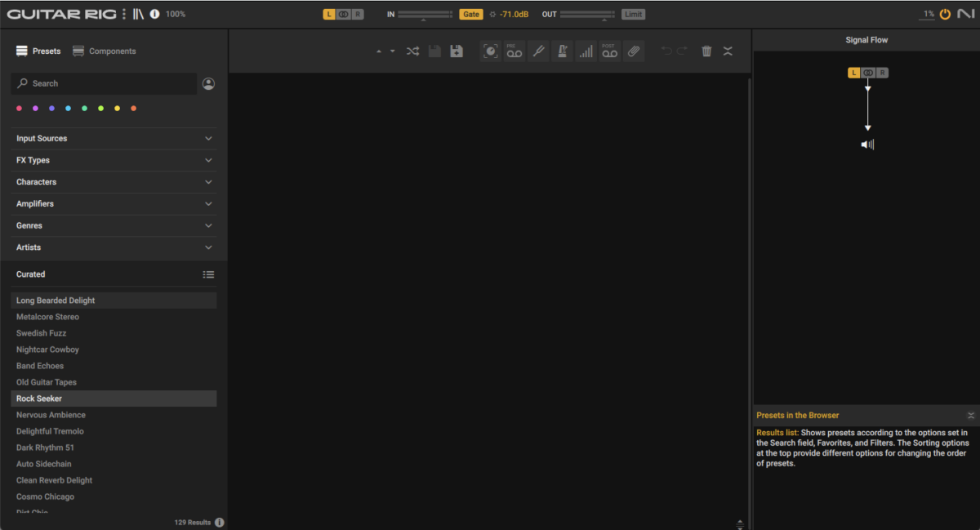The height and width of the screenshot is (530, 980).
Task: Adjust the OUT output level slider
Action: 588,15
